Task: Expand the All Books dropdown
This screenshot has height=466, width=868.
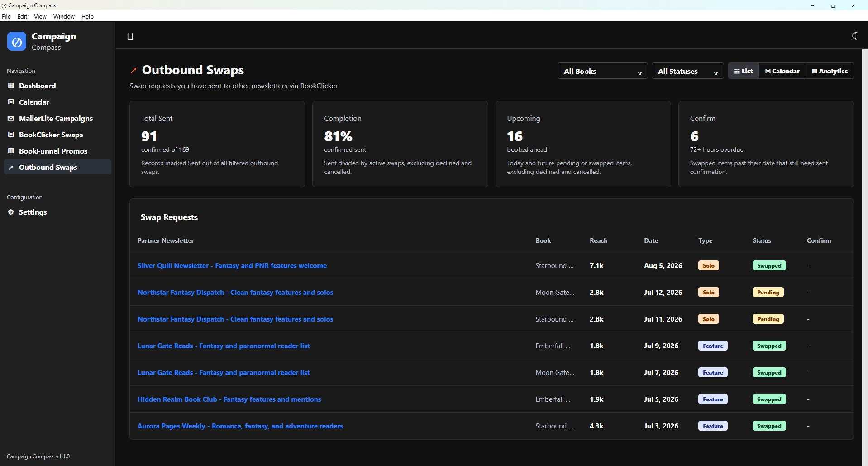Action: click(602, 71)
